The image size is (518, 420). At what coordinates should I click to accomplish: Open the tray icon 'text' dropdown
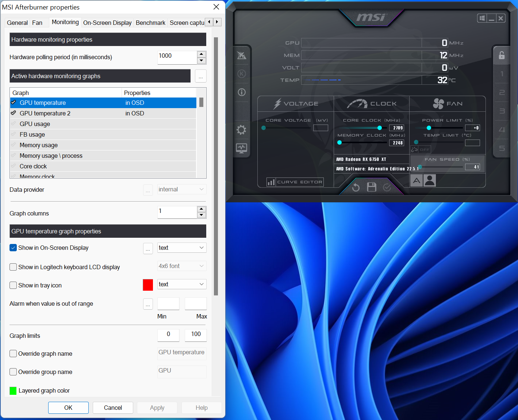point(182,284)
